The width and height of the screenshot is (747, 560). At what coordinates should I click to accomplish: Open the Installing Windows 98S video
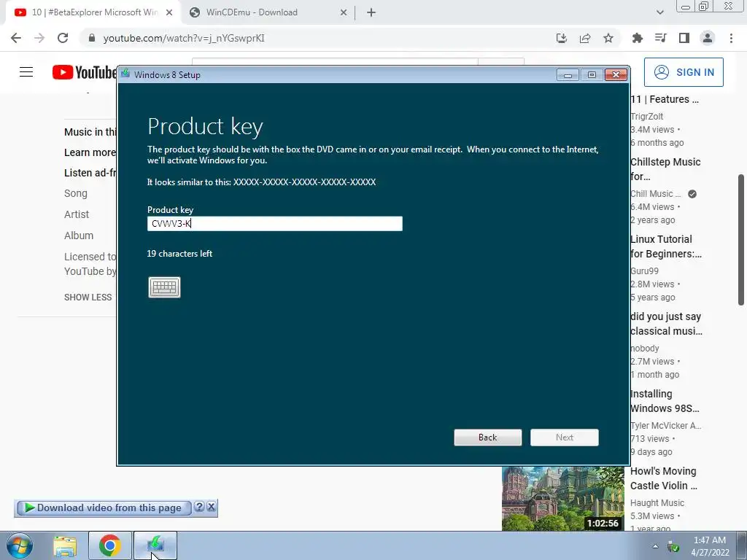[x=665, y=401]
